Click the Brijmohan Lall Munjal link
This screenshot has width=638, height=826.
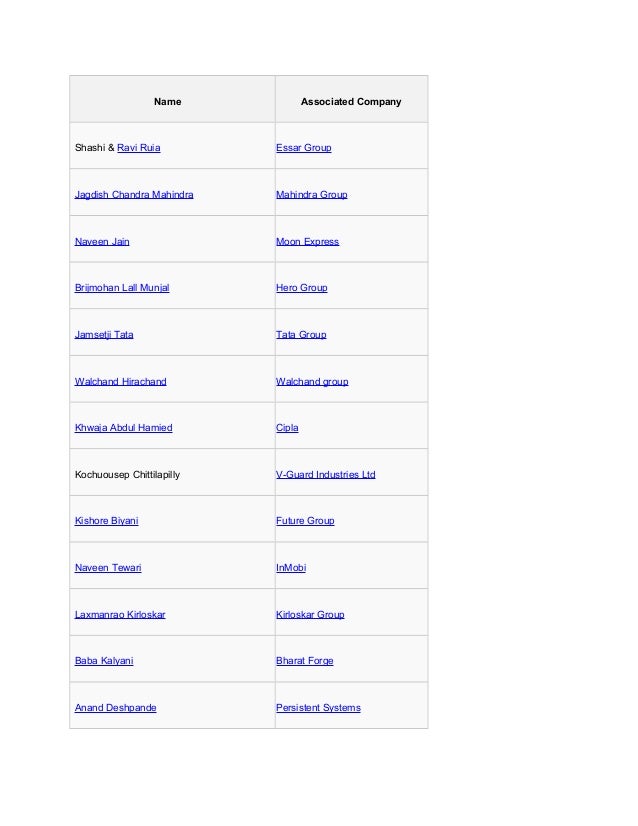point(122,288)
